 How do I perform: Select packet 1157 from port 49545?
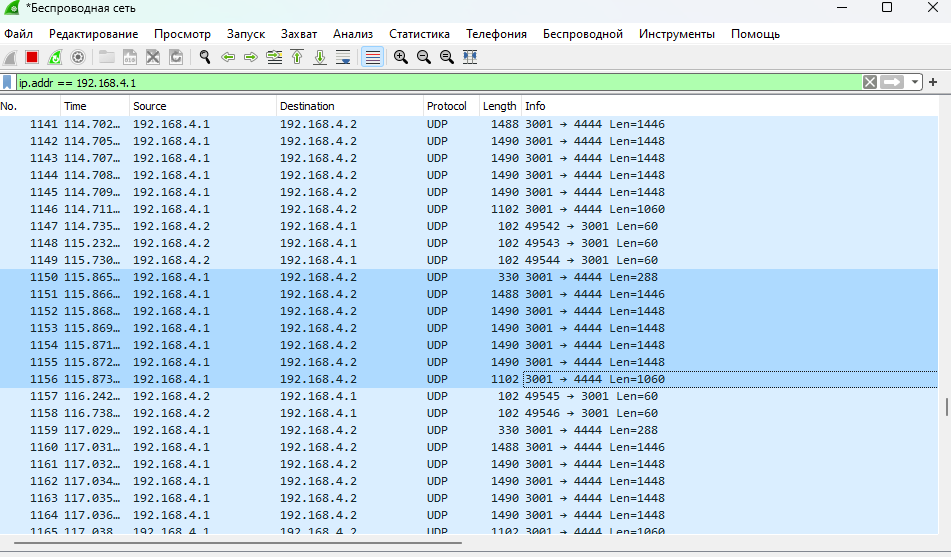pos(469,396)
